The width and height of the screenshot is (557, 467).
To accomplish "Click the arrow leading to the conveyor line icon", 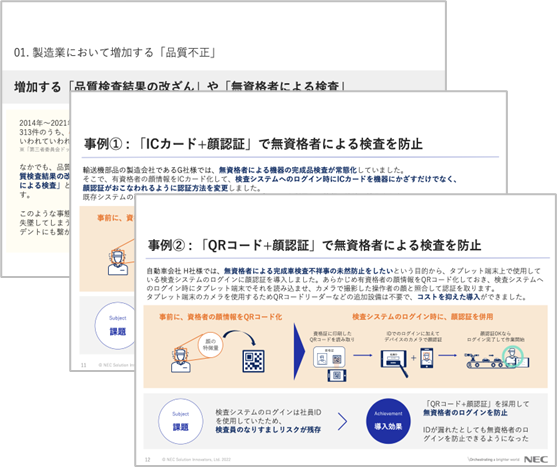I will pyautogui.click(x=448, y=355).
